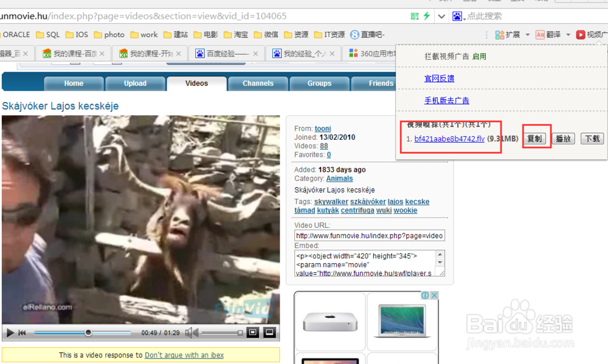Click the video progress slider handle

pos(88,332)
